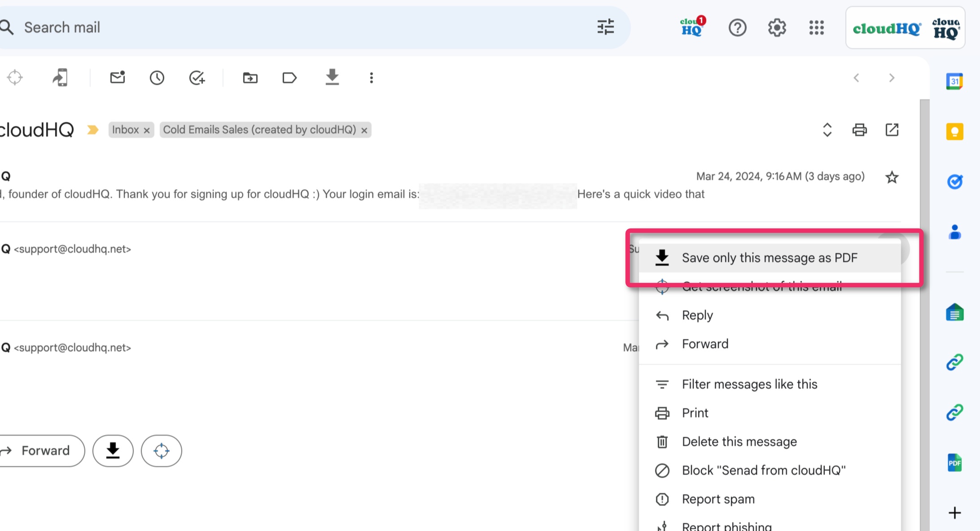Snooze this conversation

157,78
